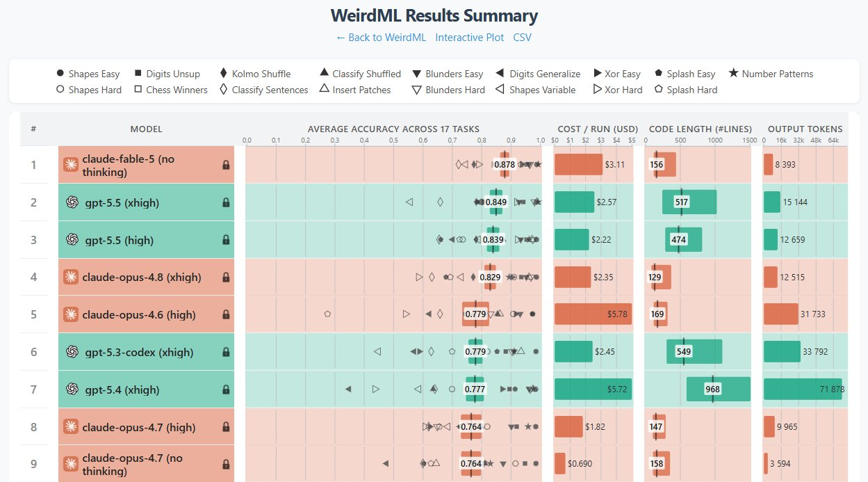This screenshot has width=868, height=482.
Task: Click the OpenAI logo beside gpt-5.3-codex (xhigh)
Action: click(71, 352)
